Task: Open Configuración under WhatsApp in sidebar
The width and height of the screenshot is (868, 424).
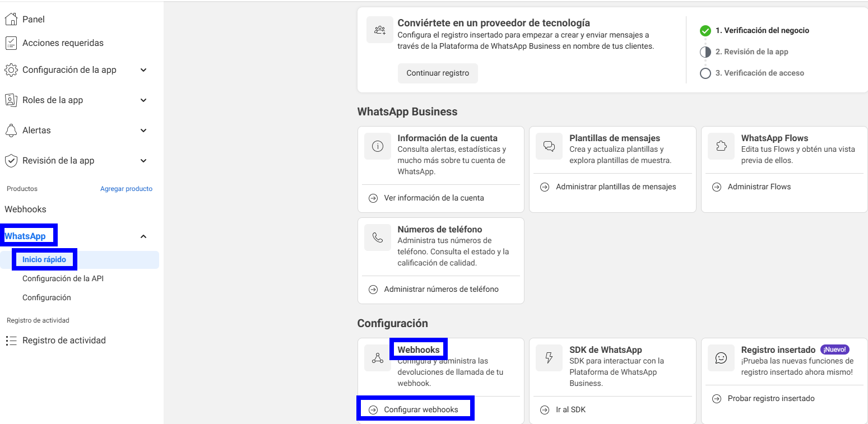Action: pyautogui.click(x=47, y=298)
